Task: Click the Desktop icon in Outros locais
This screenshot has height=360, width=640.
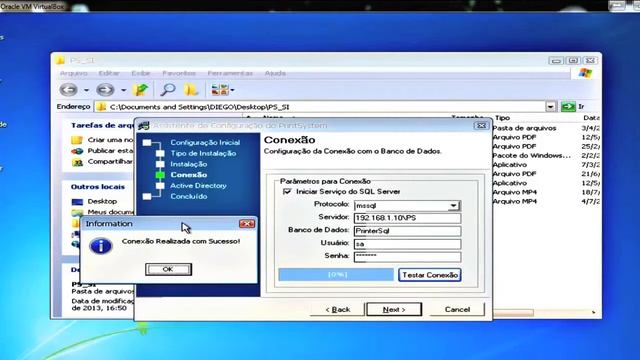Action: pyautogui.click(x=77, y=202)
